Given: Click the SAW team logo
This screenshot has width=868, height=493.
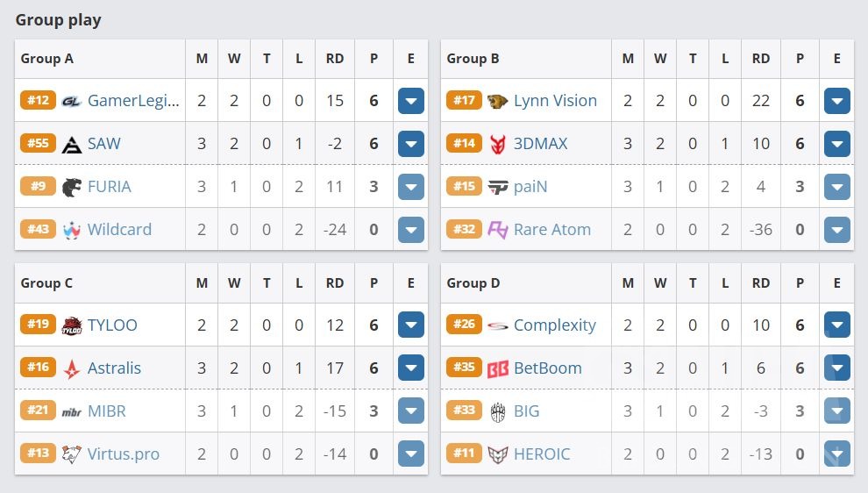Looking at the screenshot, I should tap(71, 144).
